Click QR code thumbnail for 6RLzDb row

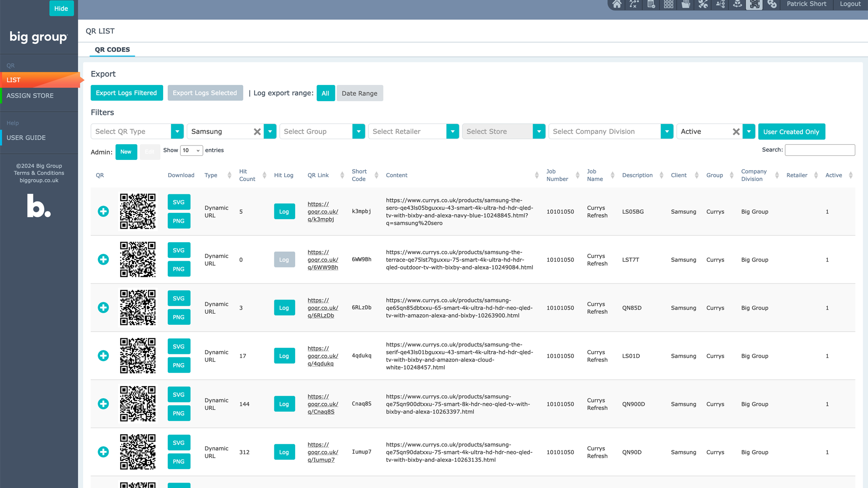138,308
